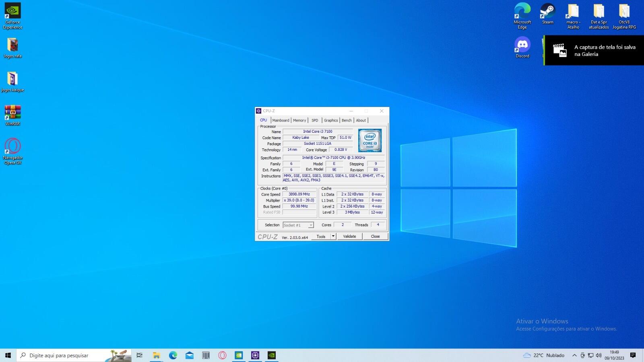Image resolution: width=644 pixels, height=362 pixels.
Task: Open the notification center icon
Action: pos(633,355)
